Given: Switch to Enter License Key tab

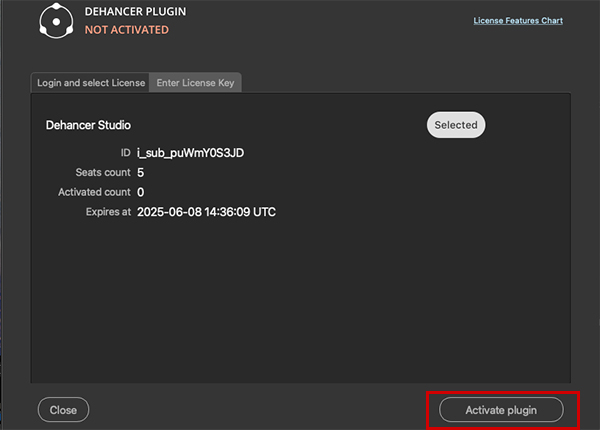Looking at the screenshot, I should 195,83.
